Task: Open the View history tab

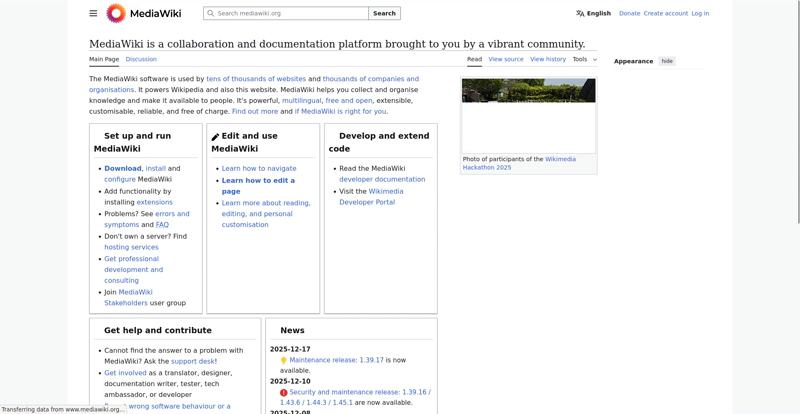Action: [x=547, y=59]
